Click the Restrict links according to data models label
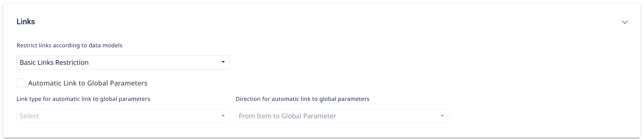The height and width of the screenshot is (139, 644). pyautogui.click(x=69, y=45)
